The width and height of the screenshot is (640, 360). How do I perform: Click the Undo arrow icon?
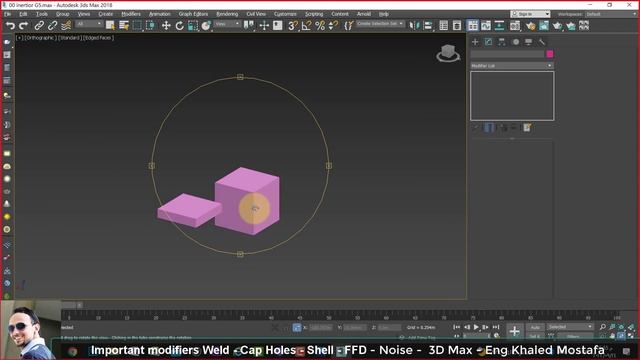point(10,26)
